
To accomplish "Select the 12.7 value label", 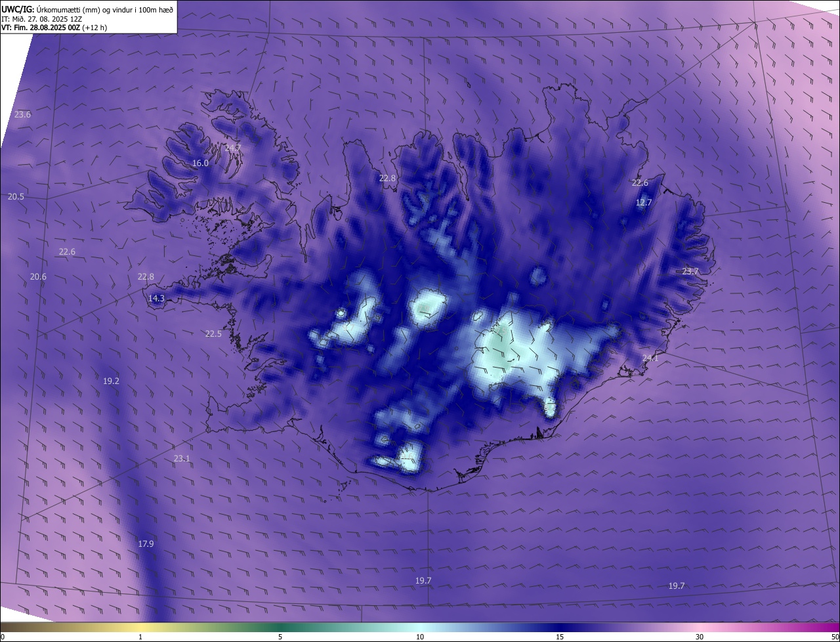I will 644,202.
